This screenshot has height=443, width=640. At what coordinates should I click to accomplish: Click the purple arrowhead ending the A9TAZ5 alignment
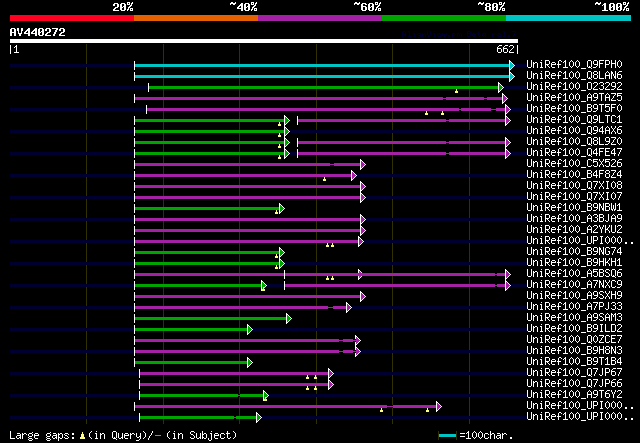pyautogui.click(x=505, y=98)
